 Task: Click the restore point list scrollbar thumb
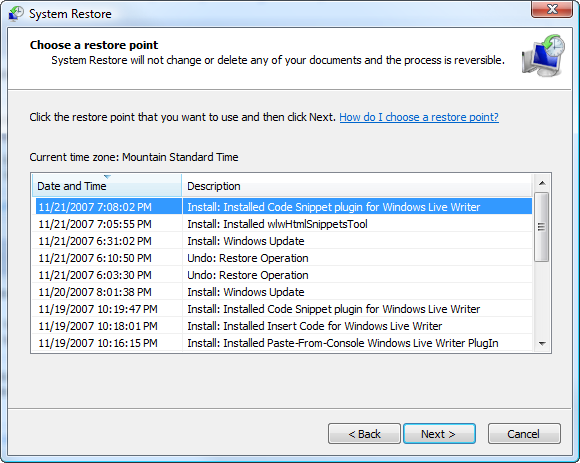pyautogui.click(x=542, y=227)
